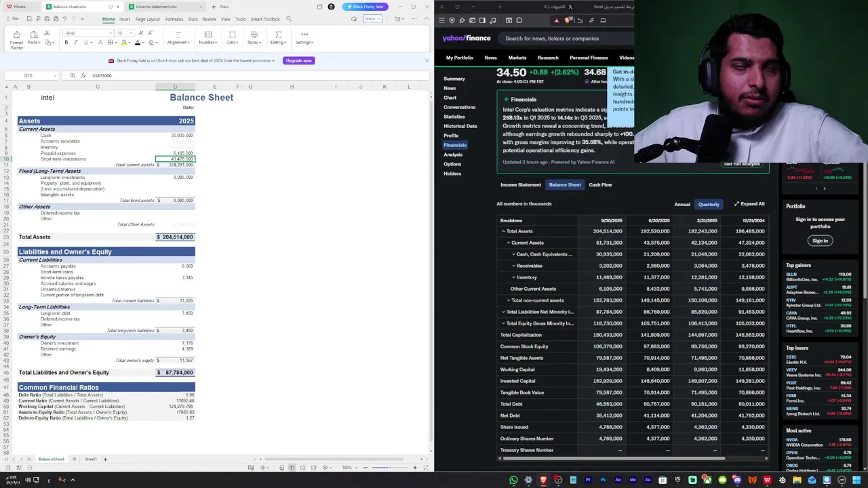Viewport: 868px width, 488px height.
Task: Add a new sheet with plus icon
Action: pos(105,459)
